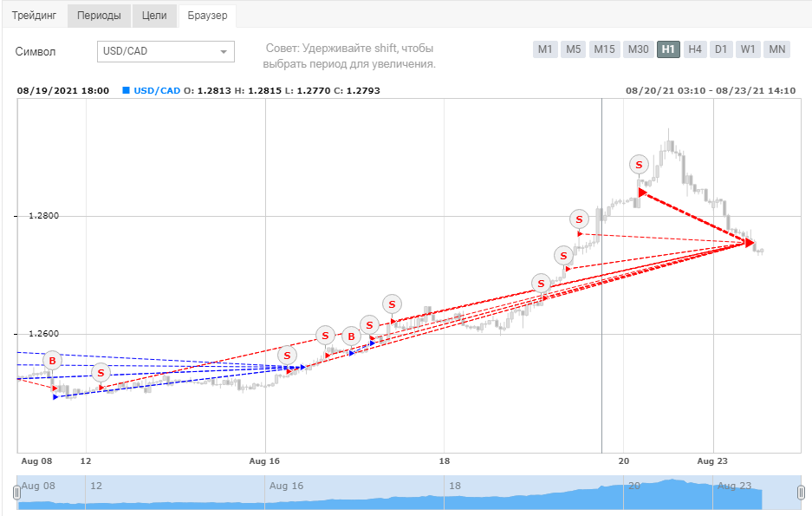812x516 pixels.
Task: Open the USD/CAD symbol dropdown
Action: point(166,51)
